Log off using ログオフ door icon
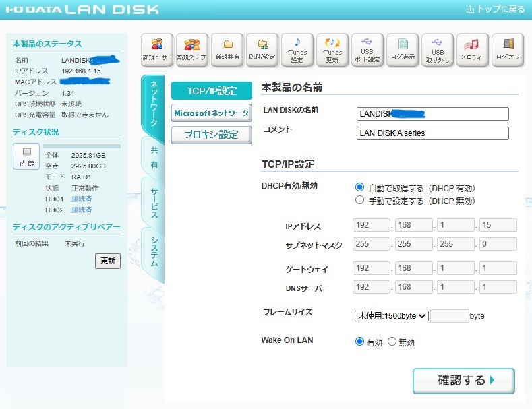This screenshot has height=409, width=532. click(x=508, y=50)
